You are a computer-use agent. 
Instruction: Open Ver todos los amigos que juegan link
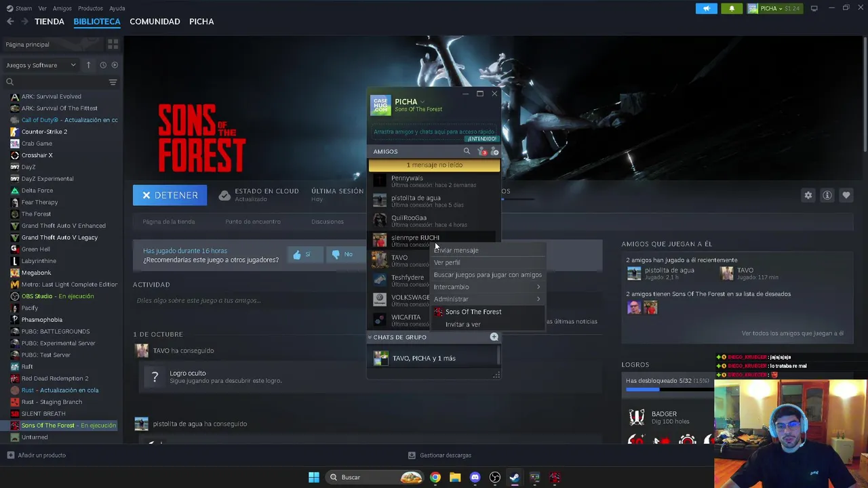point(792,333)
